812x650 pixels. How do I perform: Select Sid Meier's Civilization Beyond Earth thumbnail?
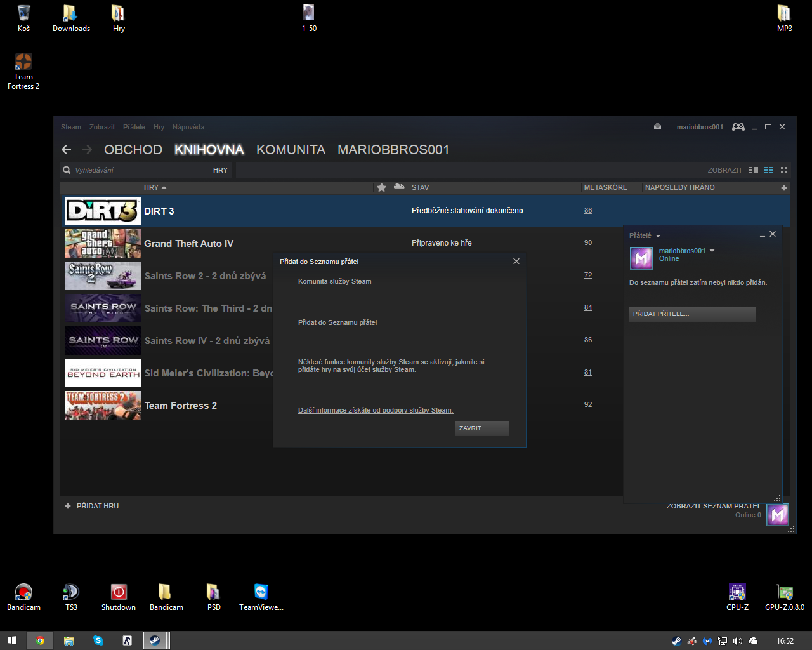103,373
